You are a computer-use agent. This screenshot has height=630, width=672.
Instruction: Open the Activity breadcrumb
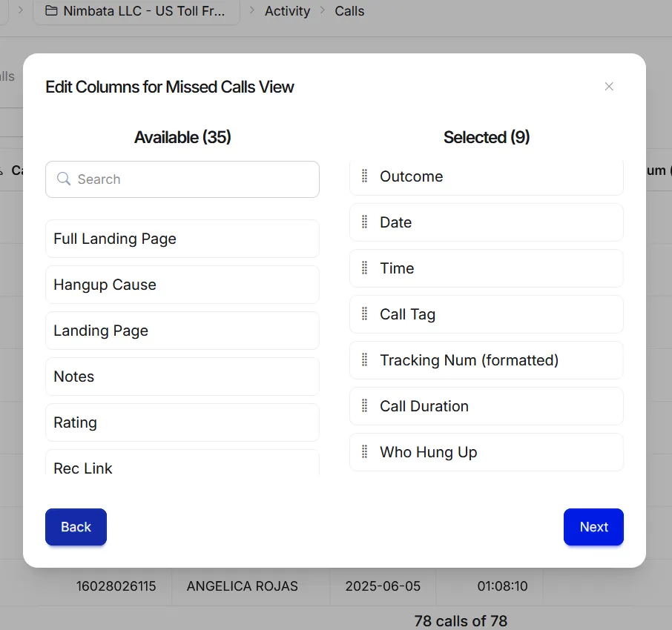(x=287, y=10)
